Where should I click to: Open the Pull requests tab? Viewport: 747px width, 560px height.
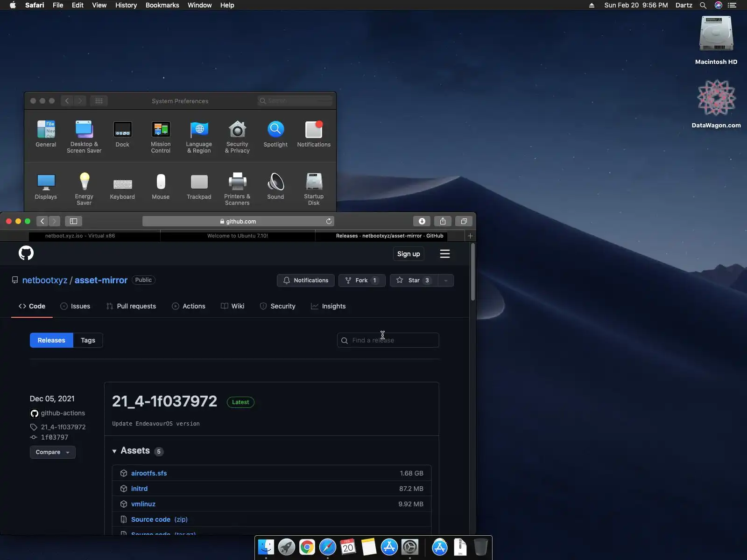(x=131, y=306)
